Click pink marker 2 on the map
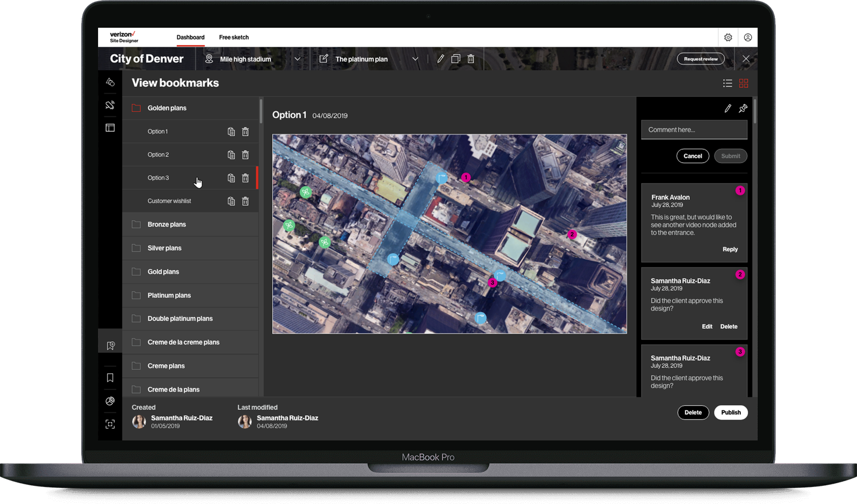This screenshot has width=857, height=504. [572, 234]
